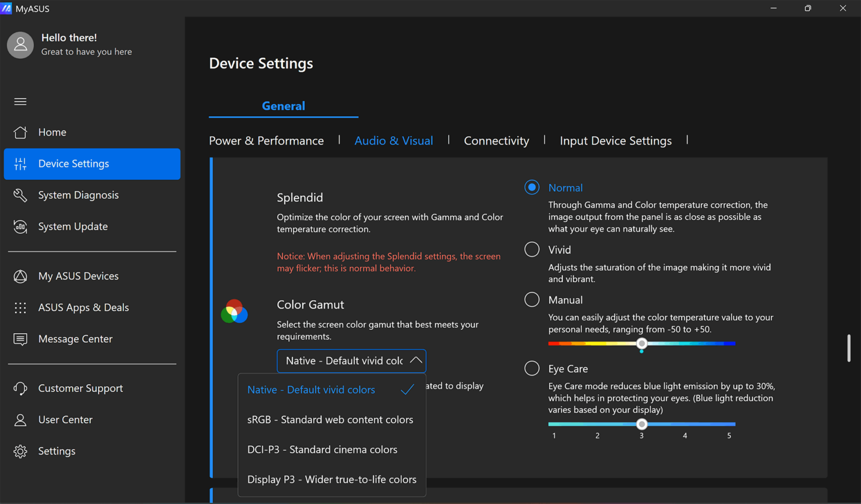Screen dimensions: 861x504
Task: Click the user profile avatar
Action: point(20,45)
